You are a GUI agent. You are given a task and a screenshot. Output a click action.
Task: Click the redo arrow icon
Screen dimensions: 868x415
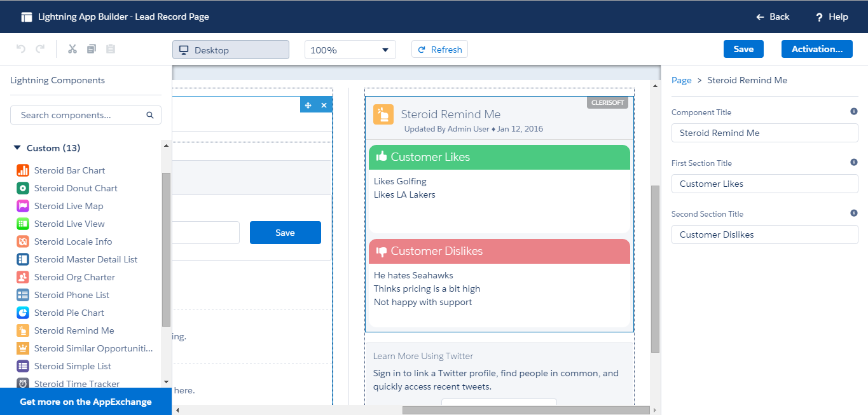(40, 49)
